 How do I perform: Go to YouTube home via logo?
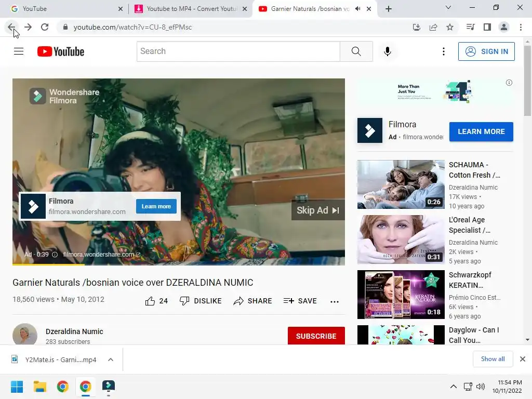[x=61, y=51]
